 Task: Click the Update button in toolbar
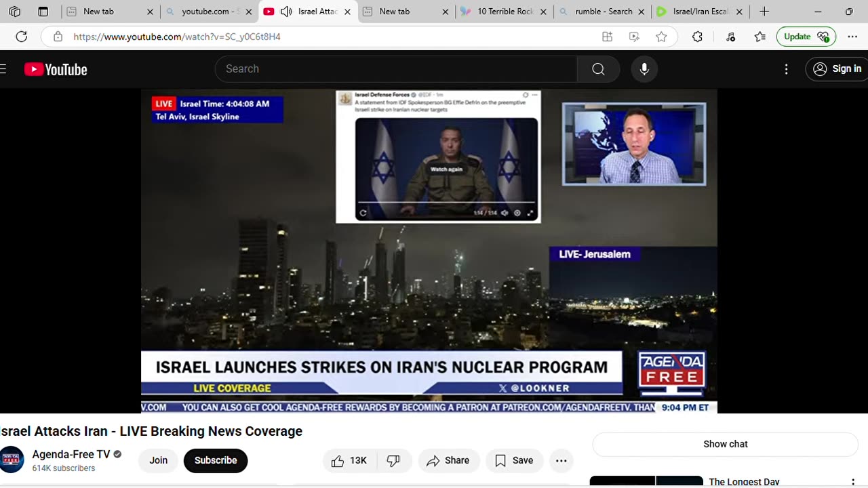[806, 37]
